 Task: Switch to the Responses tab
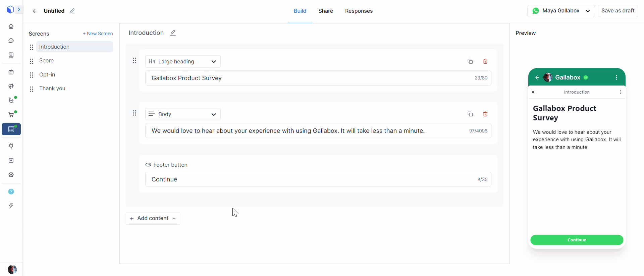coord(359,11)
